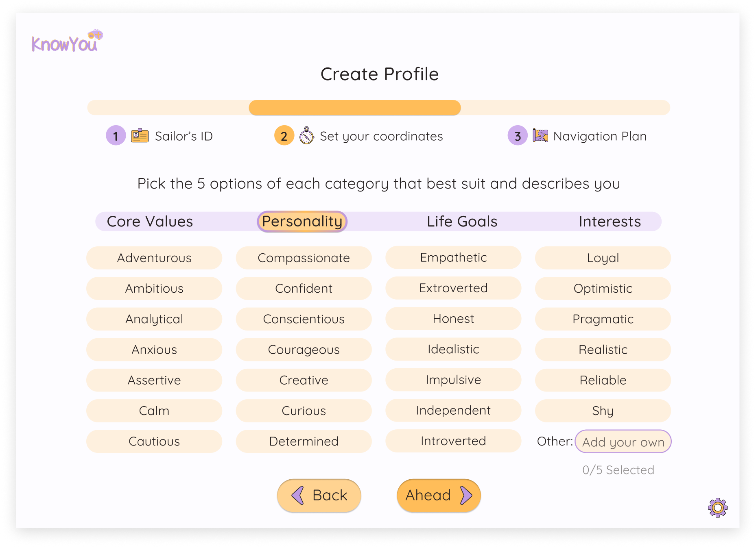Click the map icon next to Navigation Plan
The image size is (756, 548).
pyautogui.click(x=540, y=136)
